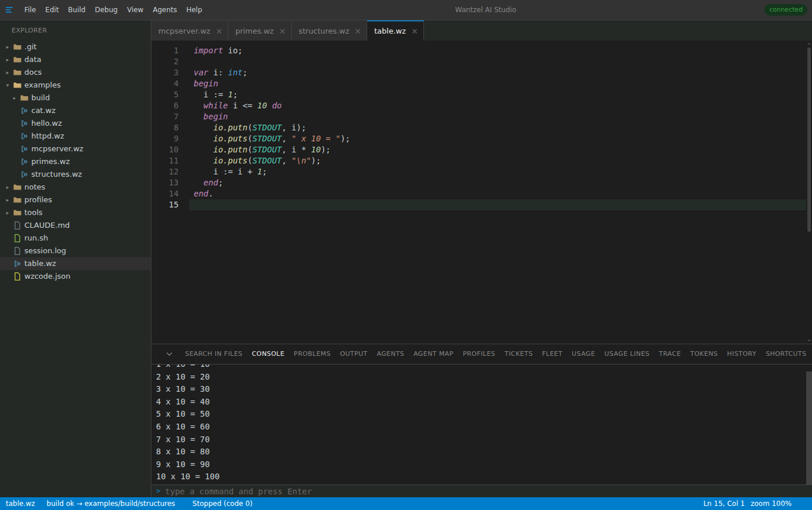Click Ln 15, Col 1 in status bar
Viewport: 812px width, 510px height.
coord(724,504)
